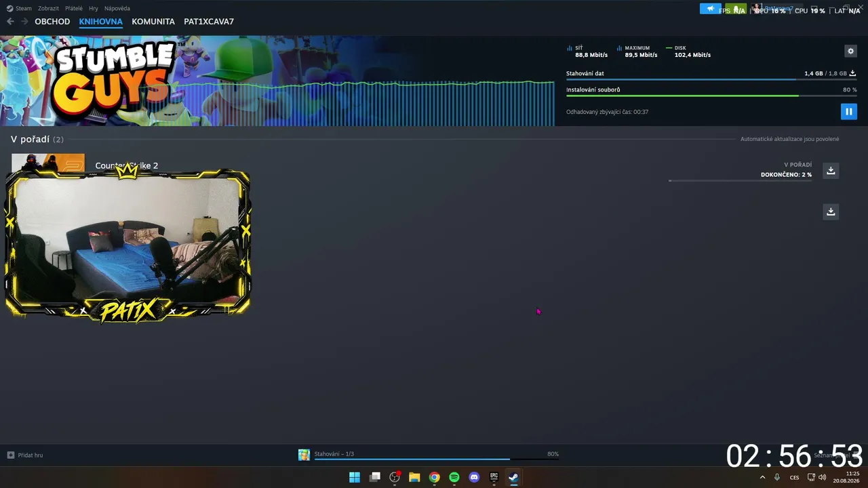Click the Stumble Guys banner artwork
868x488 pixels.
277,81
